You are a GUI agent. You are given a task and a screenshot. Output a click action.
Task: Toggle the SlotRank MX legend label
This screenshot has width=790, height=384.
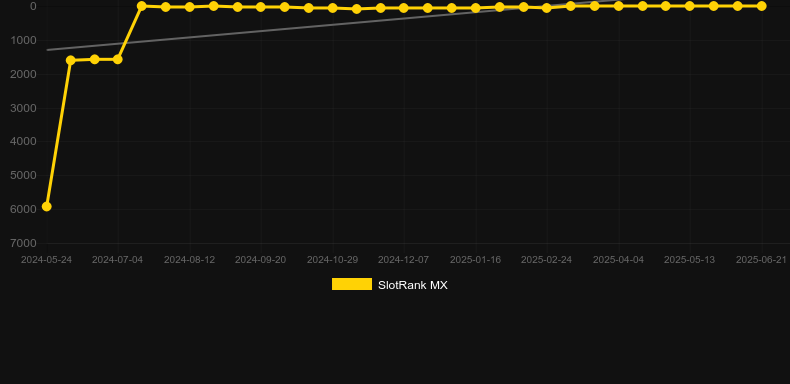point(413,285)
